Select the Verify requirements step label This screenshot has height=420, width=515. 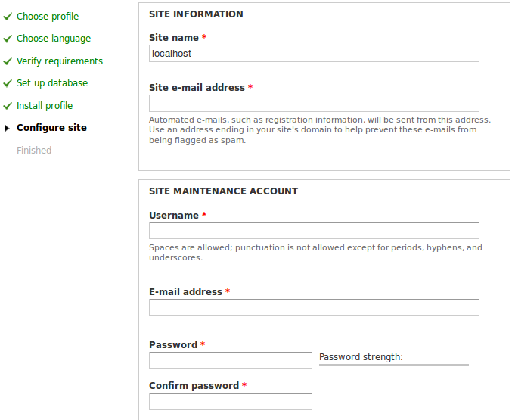pyautogui.click(x=60, y=61)
